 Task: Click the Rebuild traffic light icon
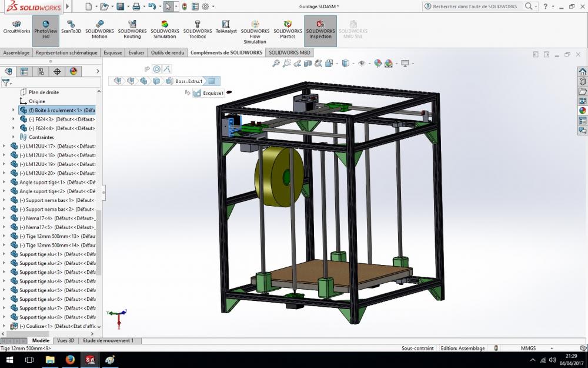[x=185, y=6]
